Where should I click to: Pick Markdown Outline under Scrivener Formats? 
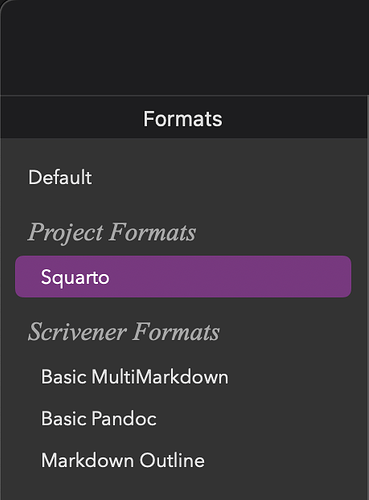pyautogui.click(x=123, y=460)
